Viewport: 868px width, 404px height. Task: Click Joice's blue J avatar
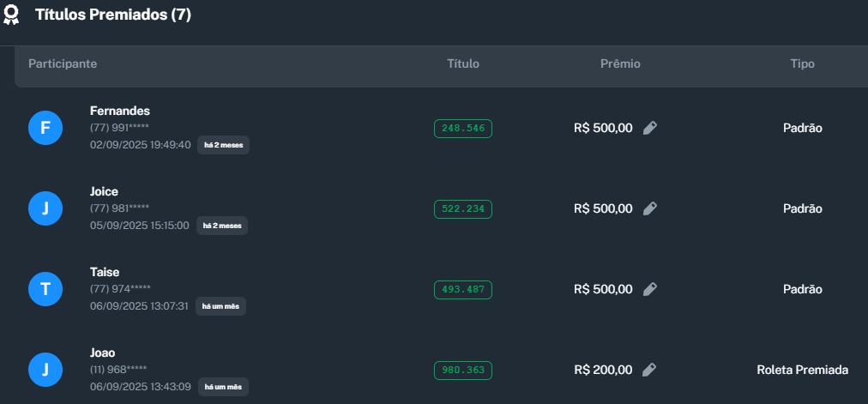coord(45,209)
